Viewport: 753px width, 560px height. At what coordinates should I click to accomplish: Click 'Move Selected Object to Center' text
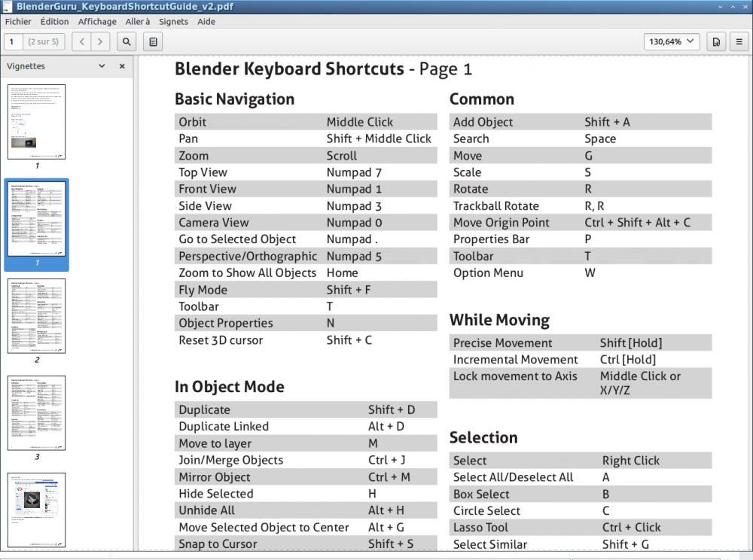coord(264,528)
